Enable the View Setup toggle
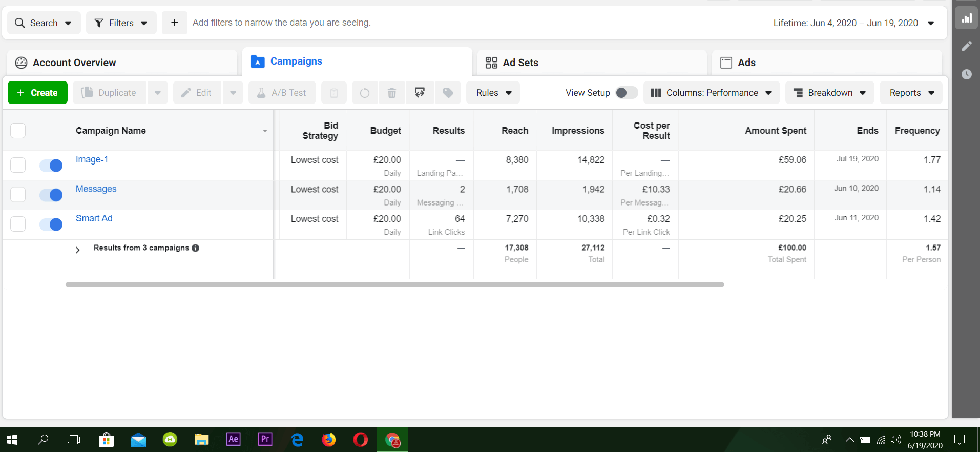 tap(627, 93)
